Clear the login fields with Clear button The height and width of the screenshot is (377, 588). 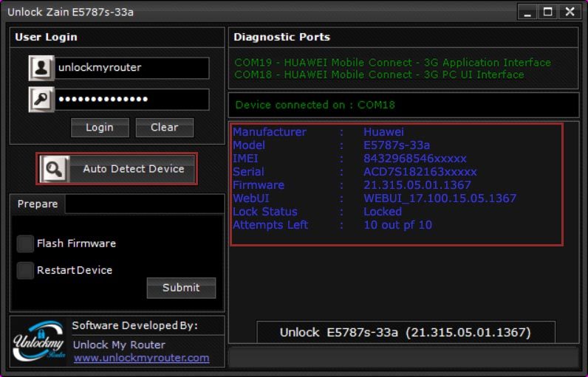pos(165,128)
